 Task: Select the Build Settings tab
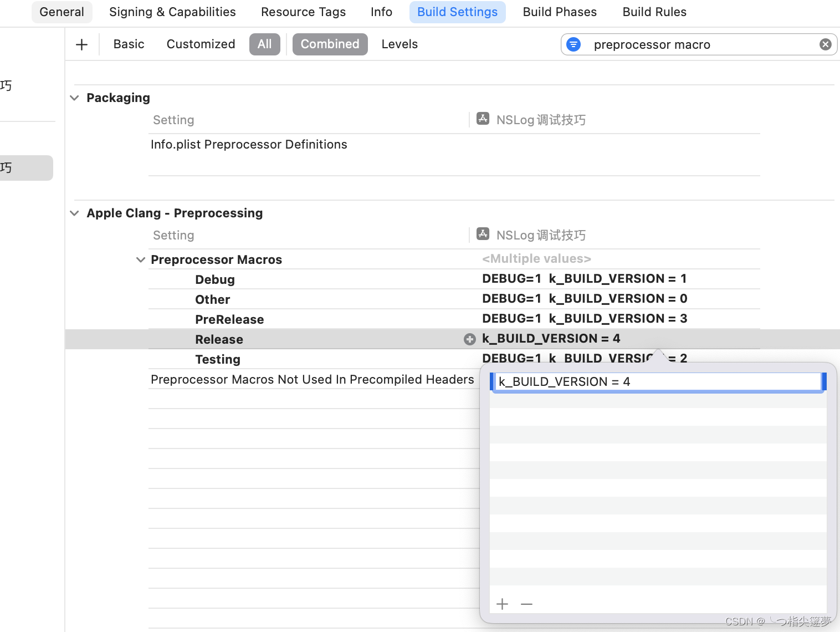pos(458,12)
